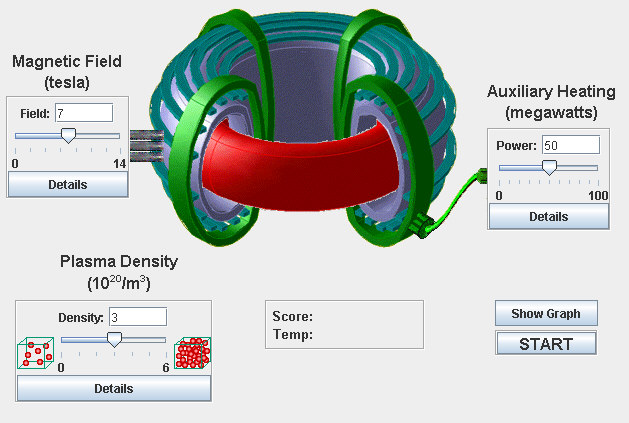
Task: Click the Power value input box
Action: tap(571, 145)
